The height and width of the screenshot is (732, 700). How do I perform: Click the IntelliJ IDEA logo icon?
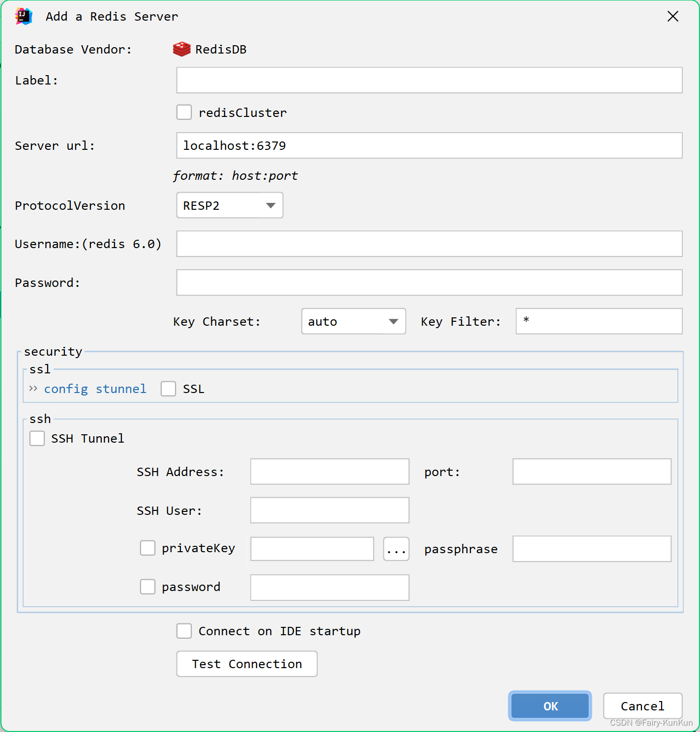click(x=23, y=16)
